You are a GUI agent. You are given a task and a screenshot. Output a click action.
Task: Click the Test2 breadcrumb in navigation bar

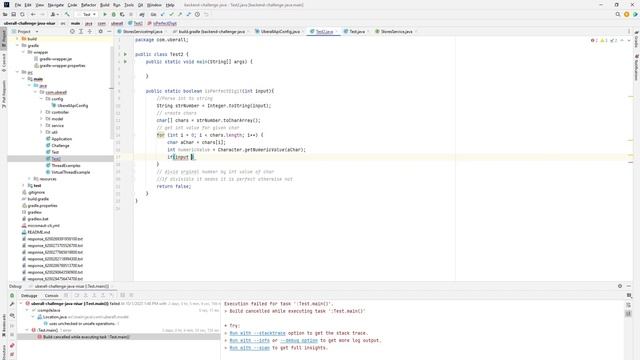click(x=136, y=23)
